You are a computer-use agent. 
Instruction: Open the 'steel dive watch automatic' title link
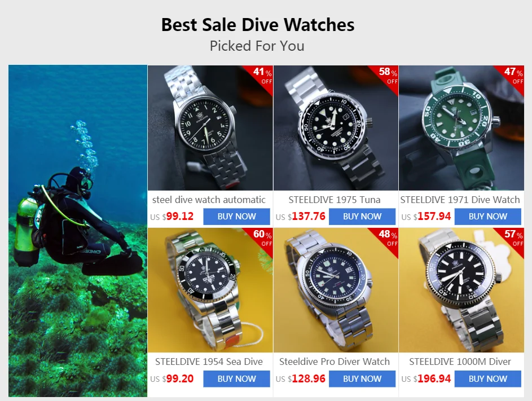click(x=209, y=200)
